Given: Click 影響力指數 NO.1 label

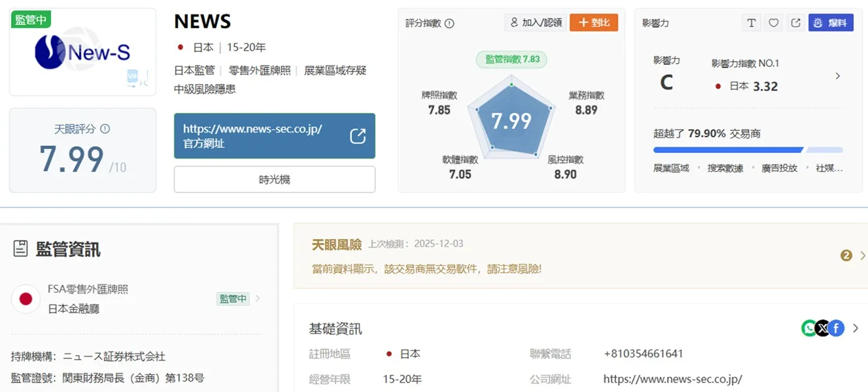Looking at the screenshot, I should [745, 63].
